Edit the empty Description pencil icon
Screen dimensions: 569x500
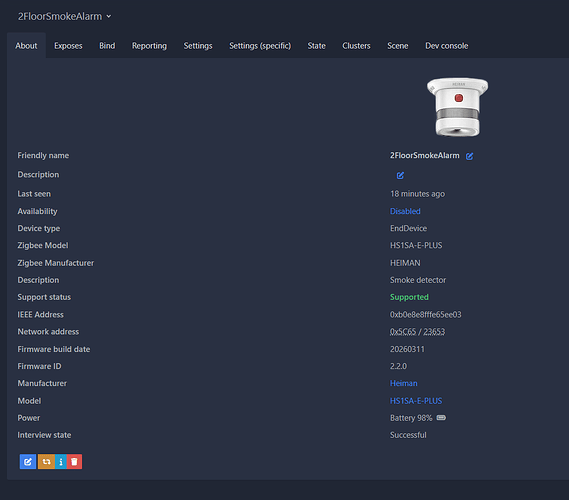(400, 176)
